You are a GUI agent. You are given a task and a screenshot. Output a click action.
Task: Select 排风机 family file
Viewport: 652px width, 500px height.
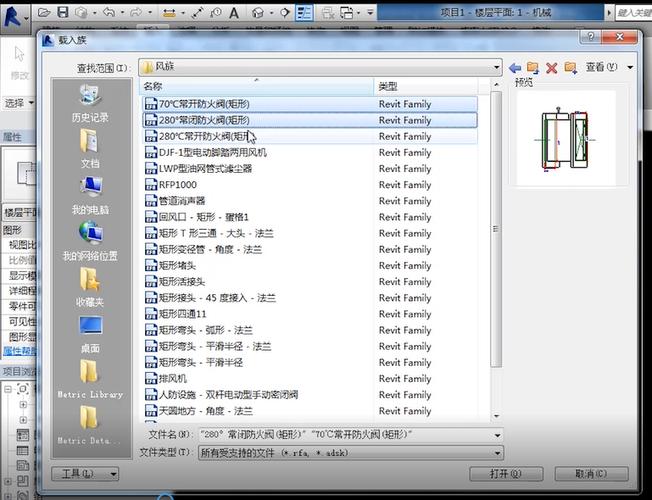(x=174, y=379)
